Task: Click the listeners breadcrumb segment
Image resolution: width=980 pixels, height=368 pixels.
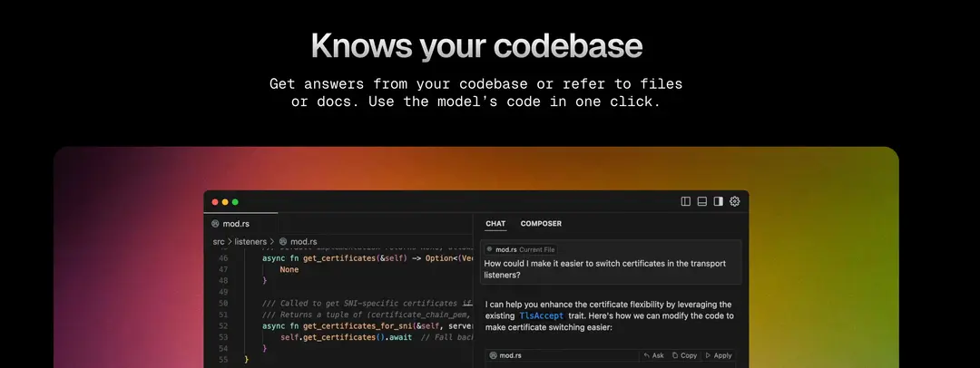Action: (x=250, y=242)
